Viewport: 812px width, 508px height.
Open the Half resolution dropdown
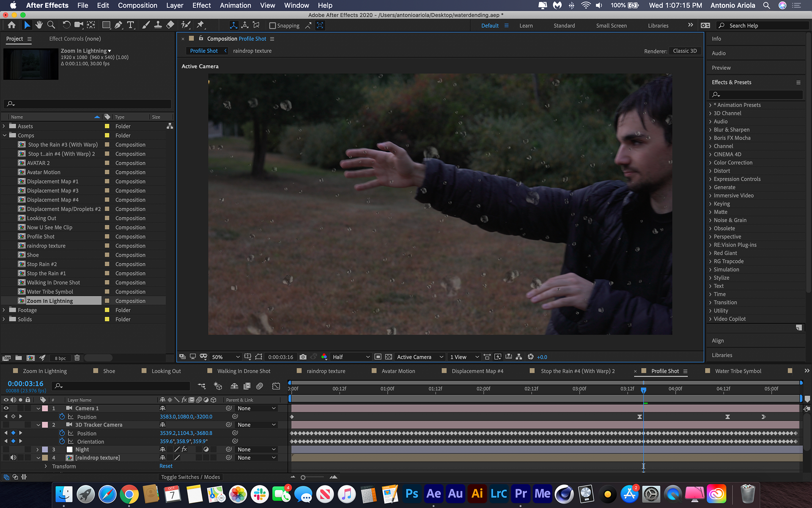[x=351, y=357]
